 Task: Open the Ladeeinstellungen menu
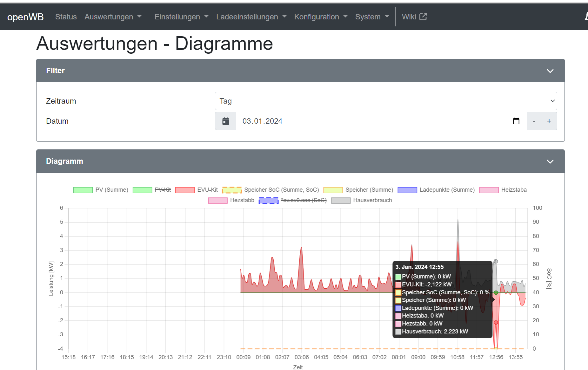coord(251,17)
